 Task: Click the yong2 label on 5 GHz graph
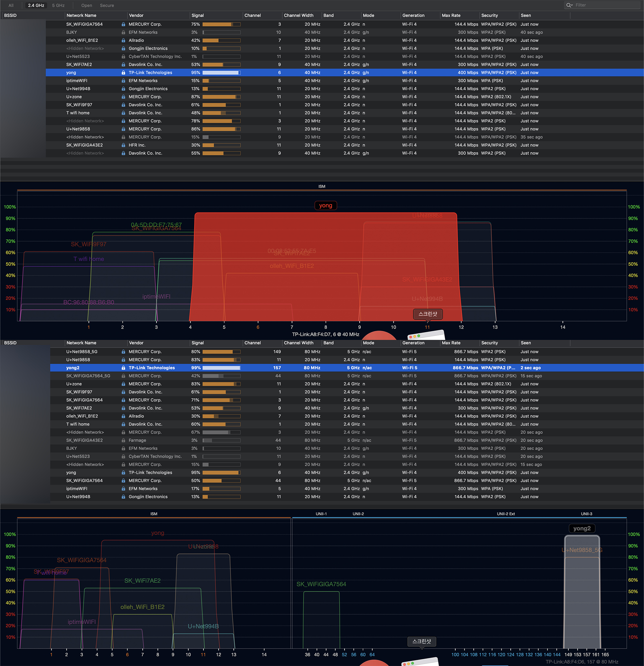(582, 528)
